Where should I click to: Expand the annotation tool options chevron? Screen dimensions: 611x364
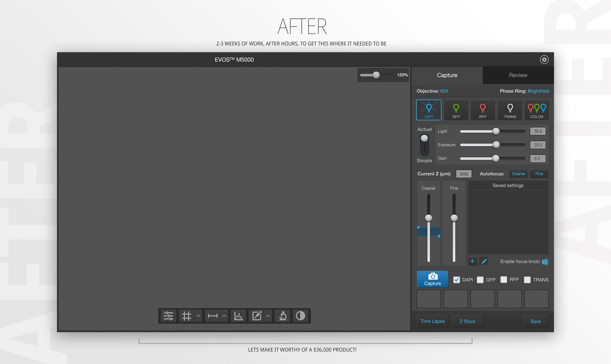tap(268, 316)
